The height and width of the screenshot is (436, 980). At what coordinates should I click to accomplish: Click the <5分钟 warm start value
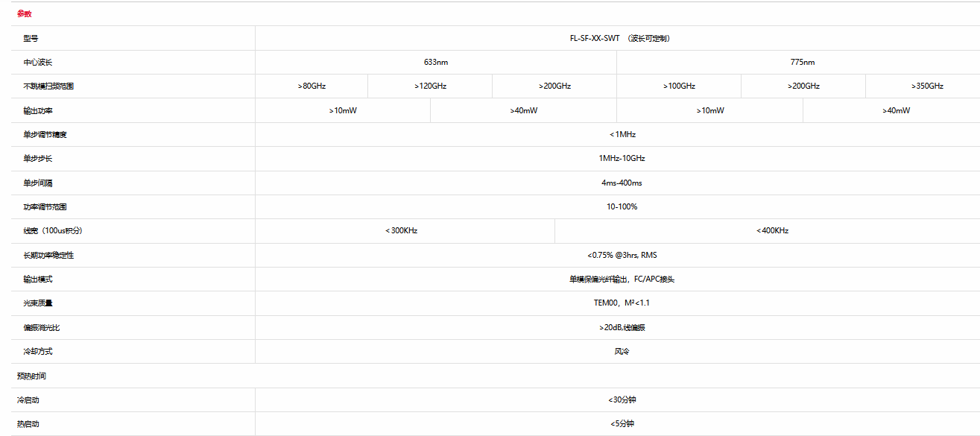click(x=622, y=423)
